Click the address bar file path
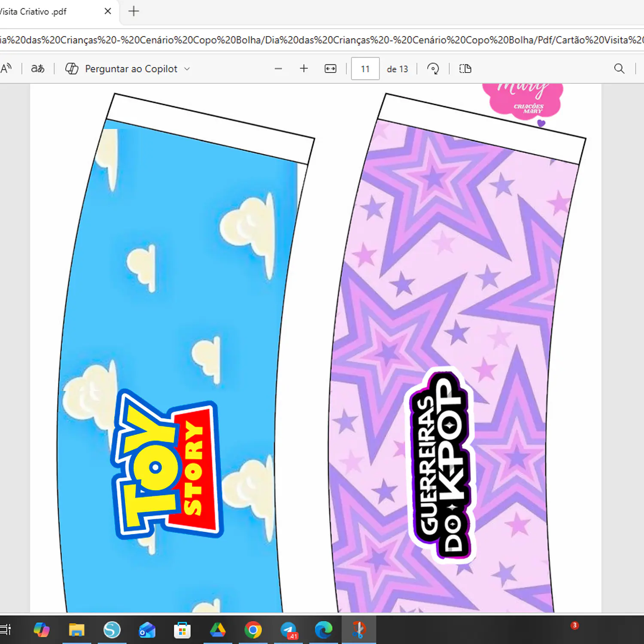 point(322,40)
